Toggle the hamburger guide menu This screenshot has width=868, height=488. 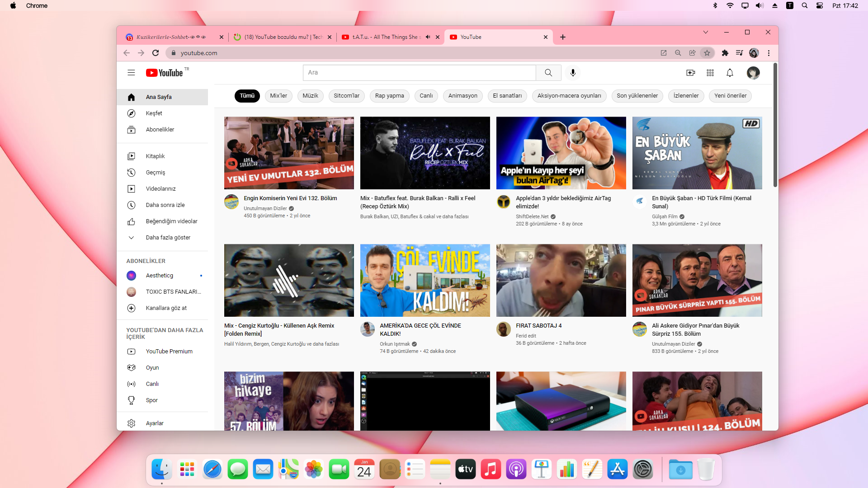(131, 73)
